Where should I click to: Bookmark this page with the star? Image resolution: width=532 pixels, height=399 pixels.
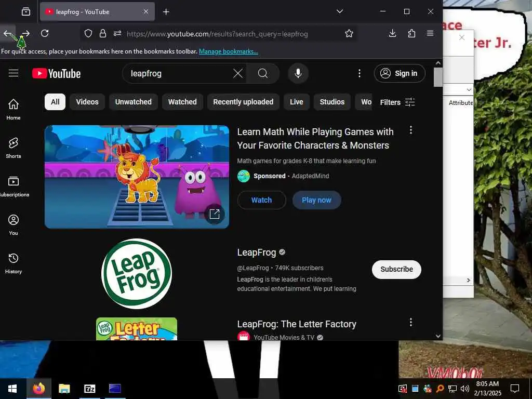pos(349,34)
